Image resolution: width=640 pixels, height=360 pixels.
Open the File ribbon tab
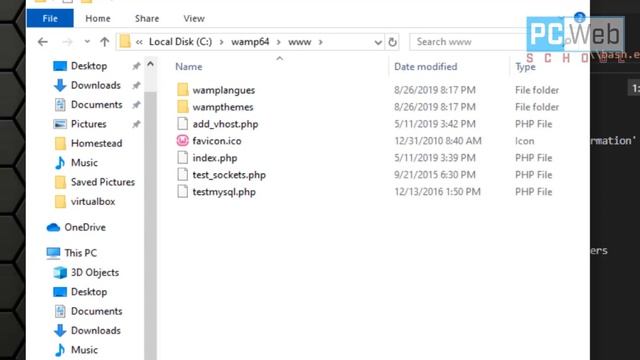point(50,18)
